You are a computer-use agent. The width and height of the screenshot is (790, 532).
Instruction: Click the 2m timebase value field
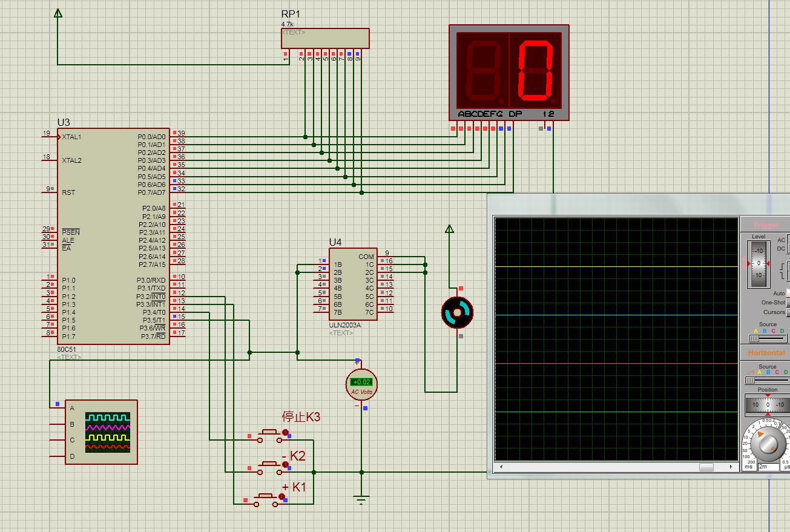point(769,467)
